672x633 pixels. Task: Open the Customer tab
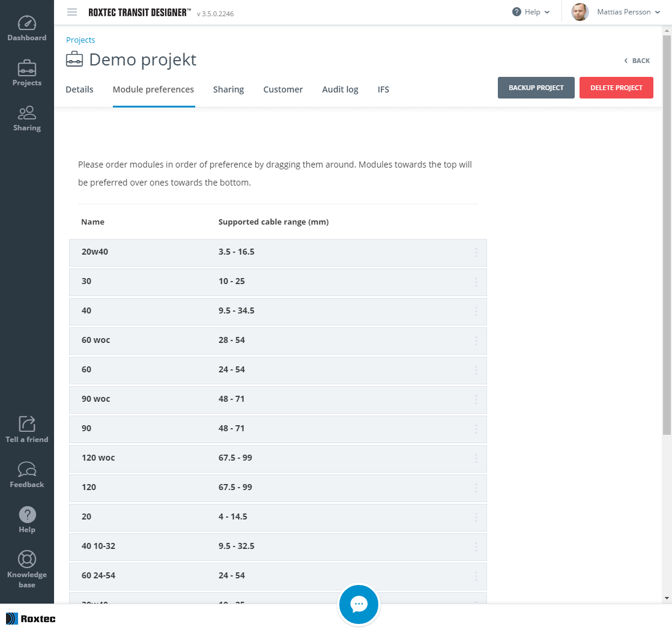tap(283, 89)
